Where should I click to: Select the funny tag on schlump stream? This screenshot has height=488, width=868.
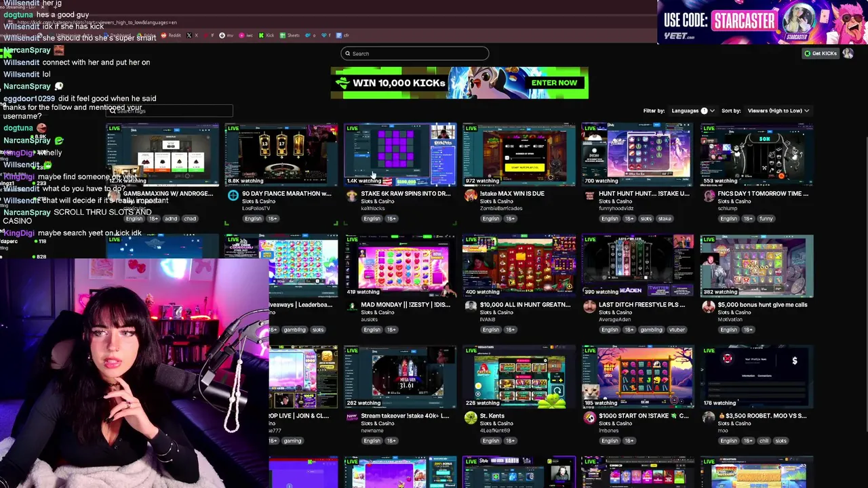coord(766,219)
